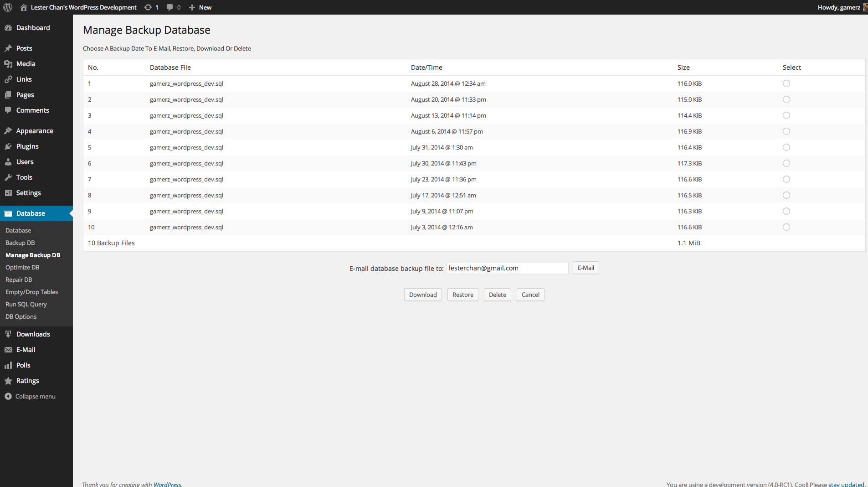Open the Repair DB submenu item
The width and height of the screenshot is (868, 487).
(19, 280)
